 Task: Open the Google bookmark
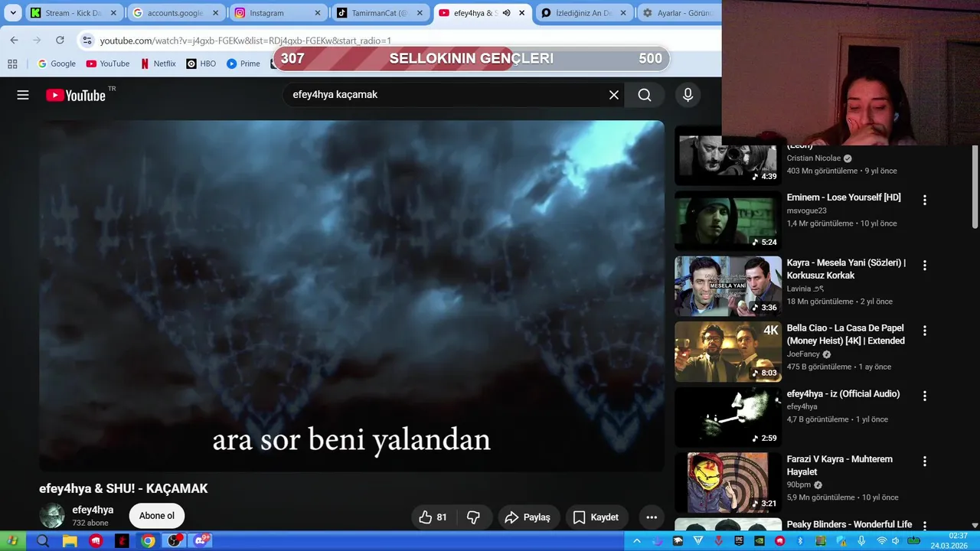click(57, 64)
